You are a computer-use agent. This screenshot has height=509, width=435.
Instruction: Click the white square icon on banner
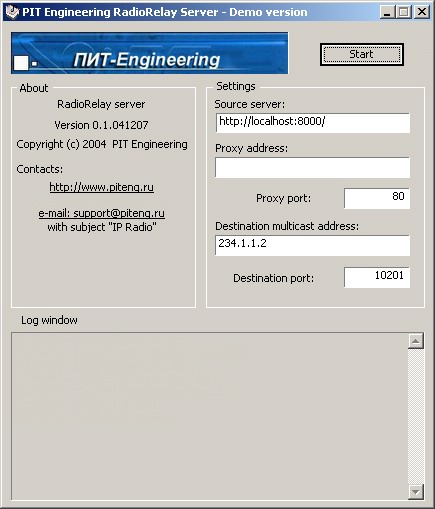click(21, 63)
